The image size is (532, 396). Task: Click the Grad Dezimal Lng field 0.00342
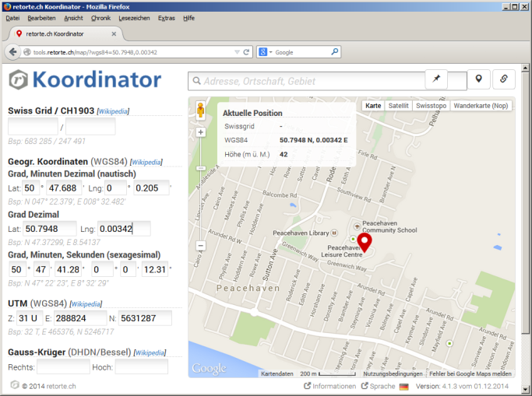tap(124, 229)
